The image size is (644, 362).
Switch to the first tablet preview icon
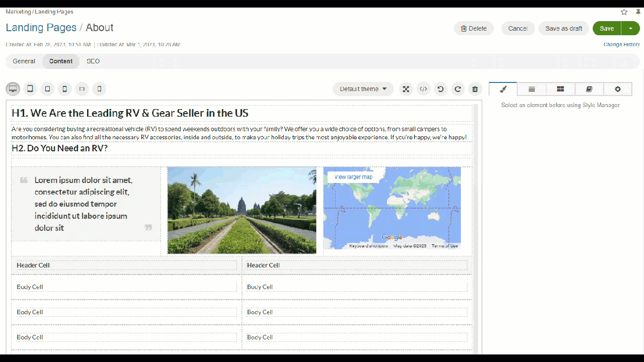click(x=30, y=89)
